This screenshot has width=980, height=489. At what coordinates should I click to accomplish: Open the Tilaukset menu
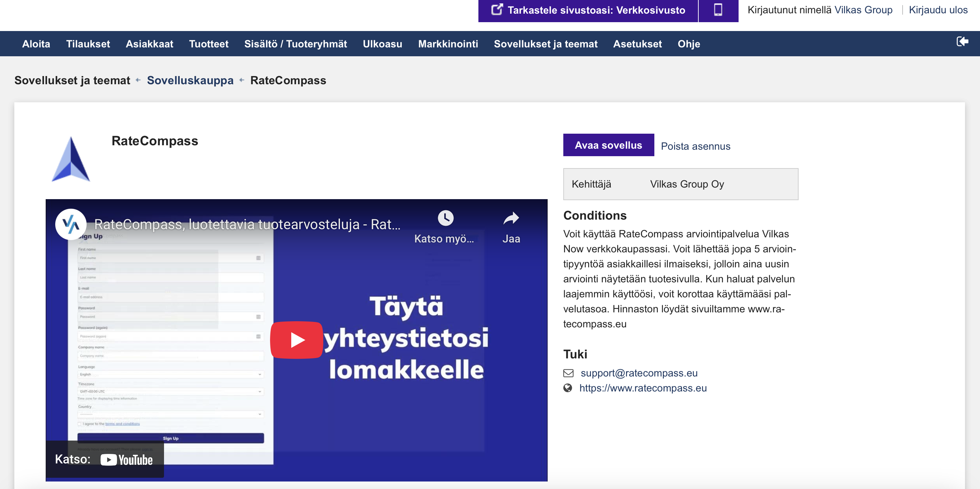[x=88, y=44]
